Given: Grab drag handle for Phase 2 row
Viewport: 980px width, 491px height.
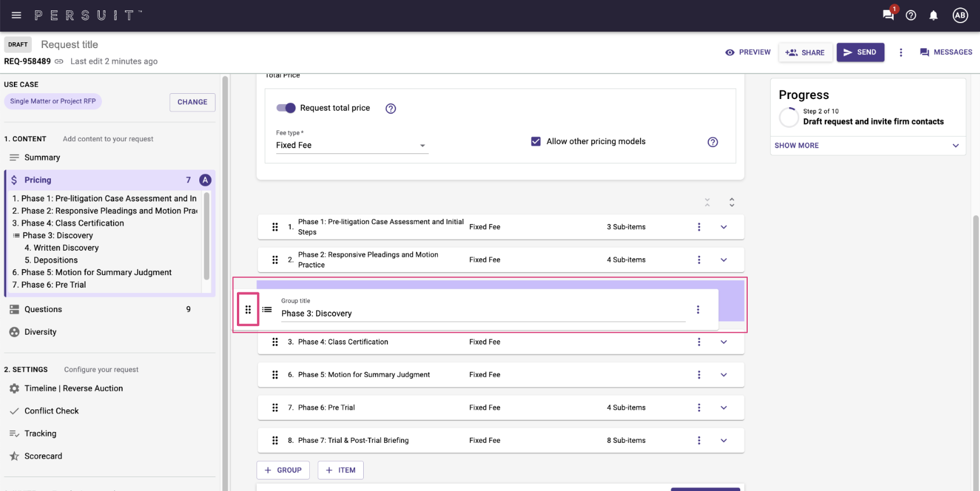Looking at the screenshot, I should 275,260.
